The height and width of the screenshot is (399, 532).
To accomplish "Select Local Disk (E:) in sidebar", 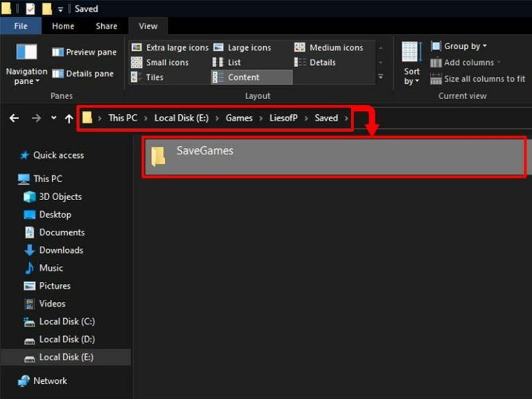I will [x=65, y=357].
